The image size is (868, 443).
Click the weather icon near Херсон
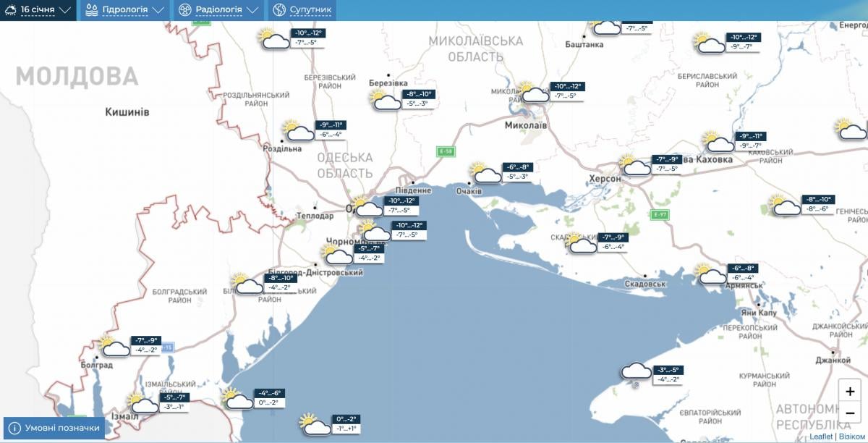[x=636, y=168]
